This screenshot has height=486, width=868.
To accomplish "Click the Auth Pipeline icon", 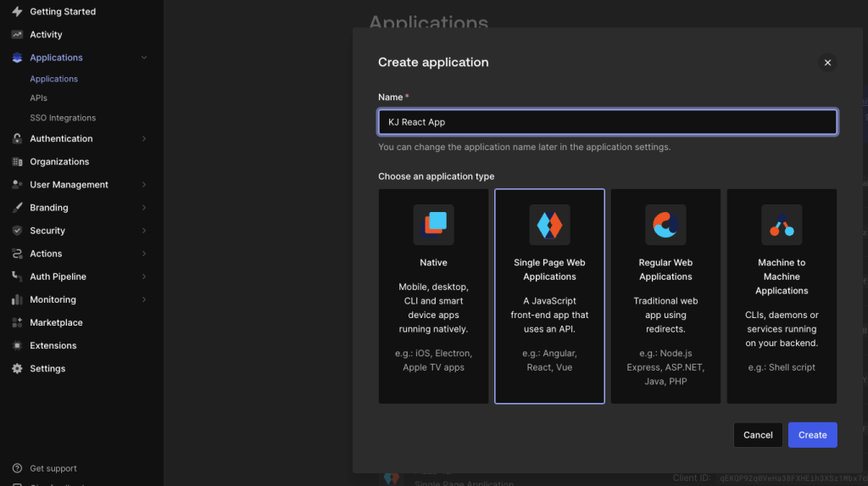I will (17, 277).
